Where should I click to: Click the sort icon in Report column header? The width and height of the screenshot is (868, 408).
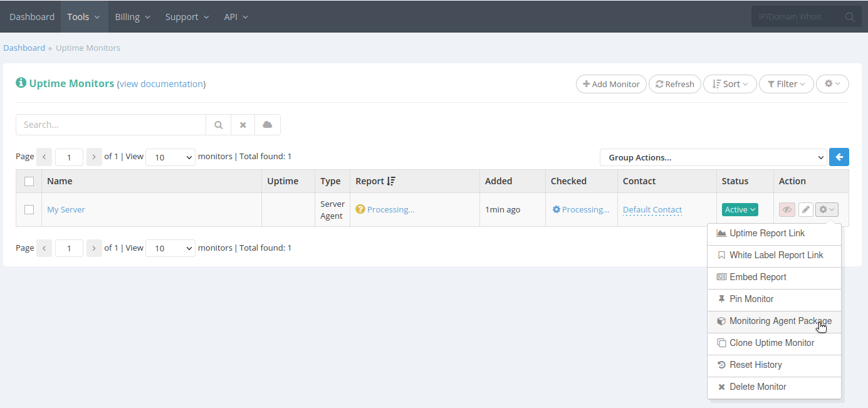[391, 181]
